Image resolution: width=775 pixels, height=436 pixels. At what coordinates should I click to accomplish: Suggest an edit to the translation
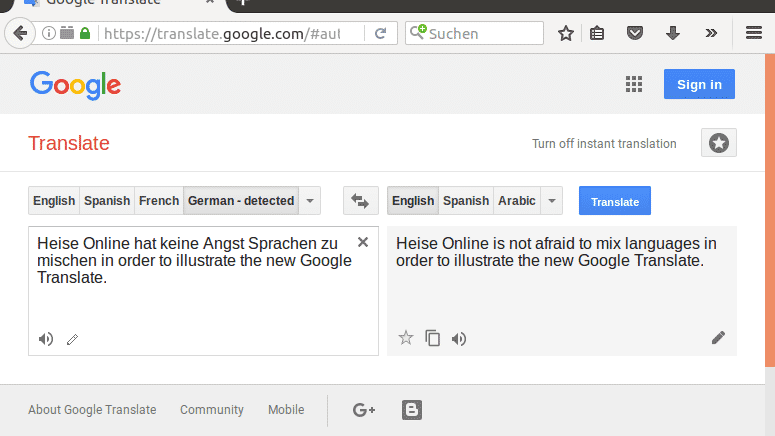718,338
